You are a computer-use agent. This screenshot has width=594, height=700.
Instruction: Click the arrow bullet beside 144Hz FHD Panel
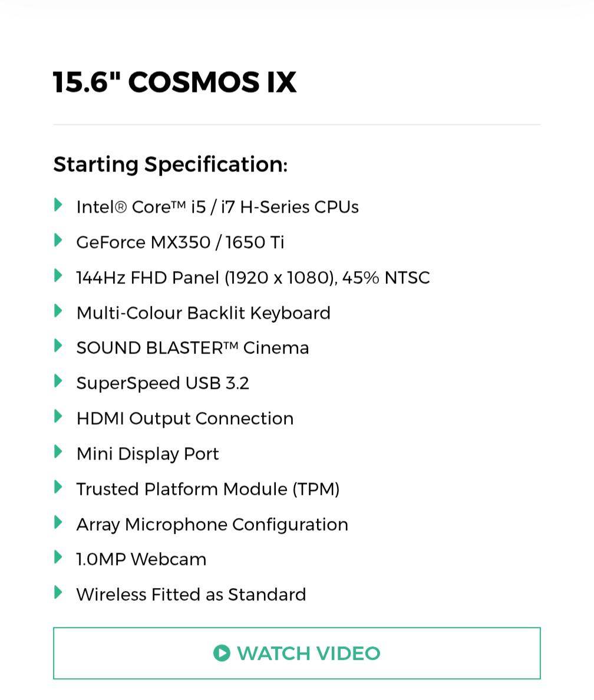[x=58, y=275]
